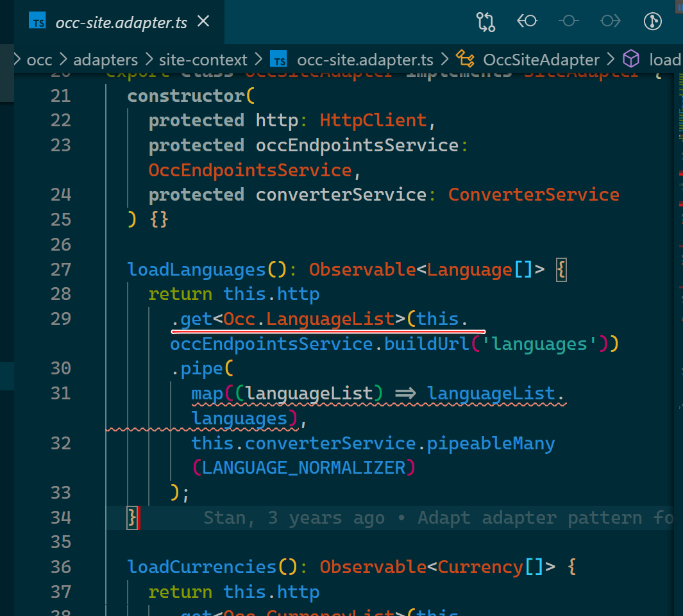Open the occ breadcrumb dropdown

tap(38, 59)
